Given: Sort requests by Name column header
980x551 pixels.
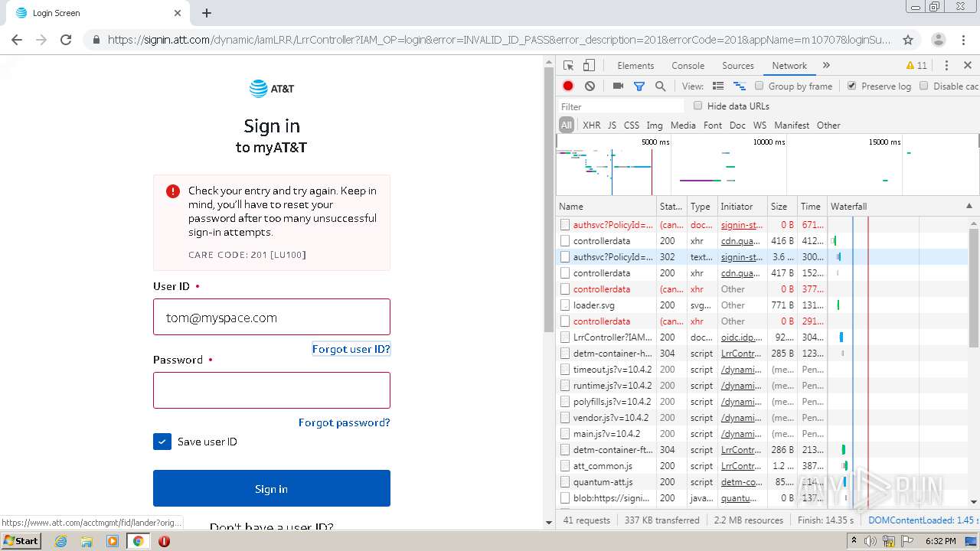Looking at the screenshot, I should (606, 207).
